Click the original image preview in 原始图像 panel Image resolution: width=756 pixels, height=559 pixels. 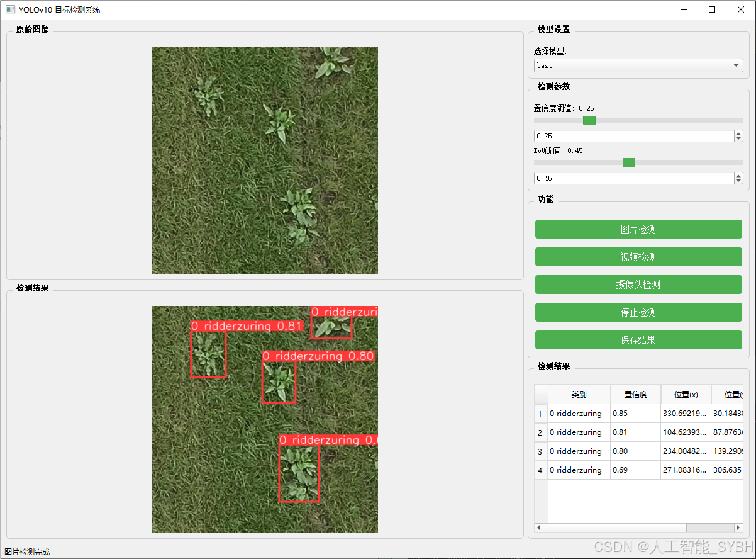click(265, 161)
